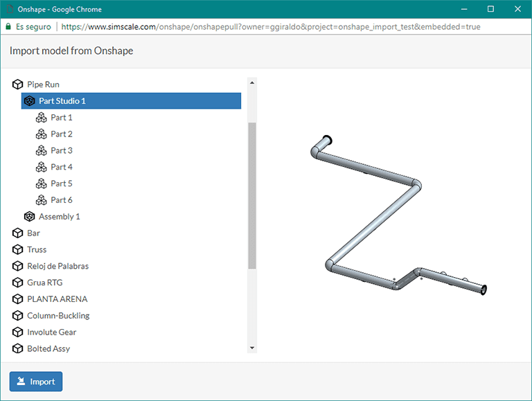Click the Part 2 cubes icon
The height and width of the screenshot is (401, 532).
pyautogui.click(x=42, y=134)
